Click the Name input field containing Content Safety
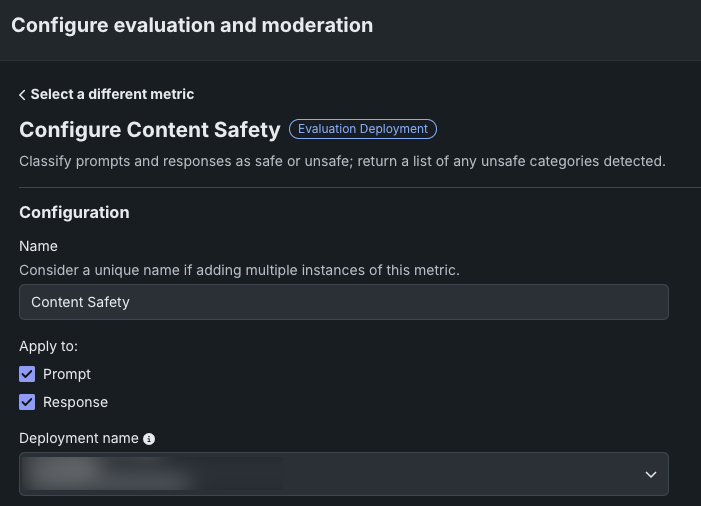This screenshot has width=701, height=506. click(343, 302)
